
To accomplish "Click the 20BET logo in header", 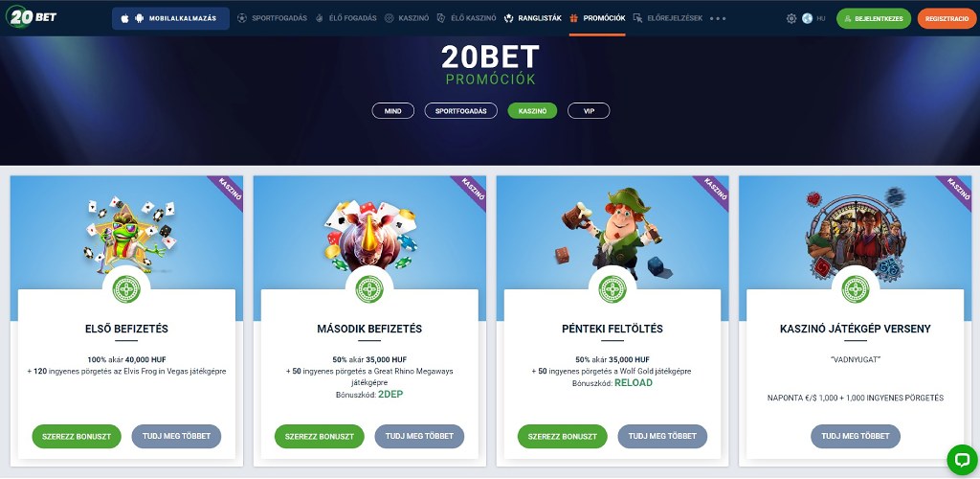I will 32,17.
